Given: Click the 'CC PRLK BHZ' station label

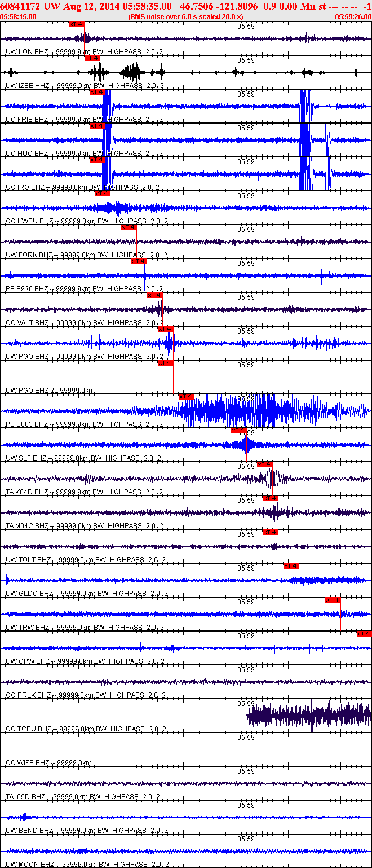Looking at the screenshot, I should [x=29, y=695].
